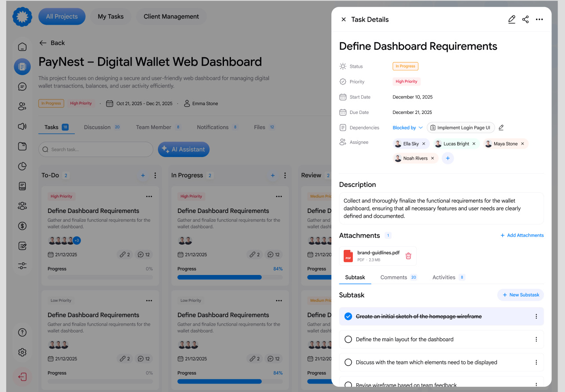Open the three-dot menu on Task Details
Image resolution: width=565 pixels, height=392 pixels.
click(x=539, y=19)
